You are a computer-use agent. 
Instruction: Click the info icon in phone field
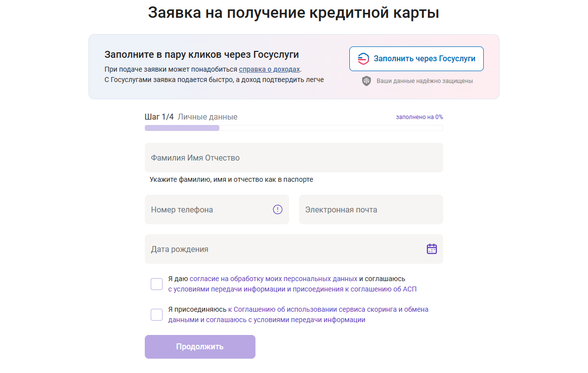278,209
